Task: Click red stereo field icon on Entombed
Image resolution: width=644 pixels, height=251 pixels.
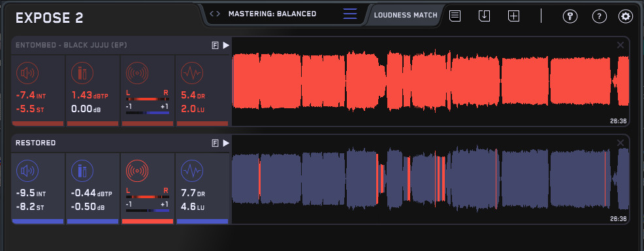Action: point(137,74)
